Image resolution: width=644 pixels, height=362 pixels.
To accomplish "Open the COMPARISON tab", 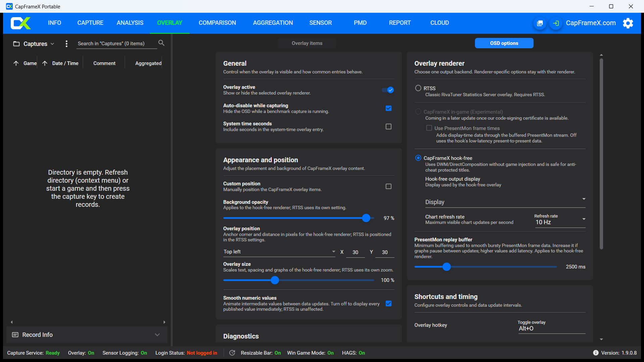I will [x=217, y=23].
